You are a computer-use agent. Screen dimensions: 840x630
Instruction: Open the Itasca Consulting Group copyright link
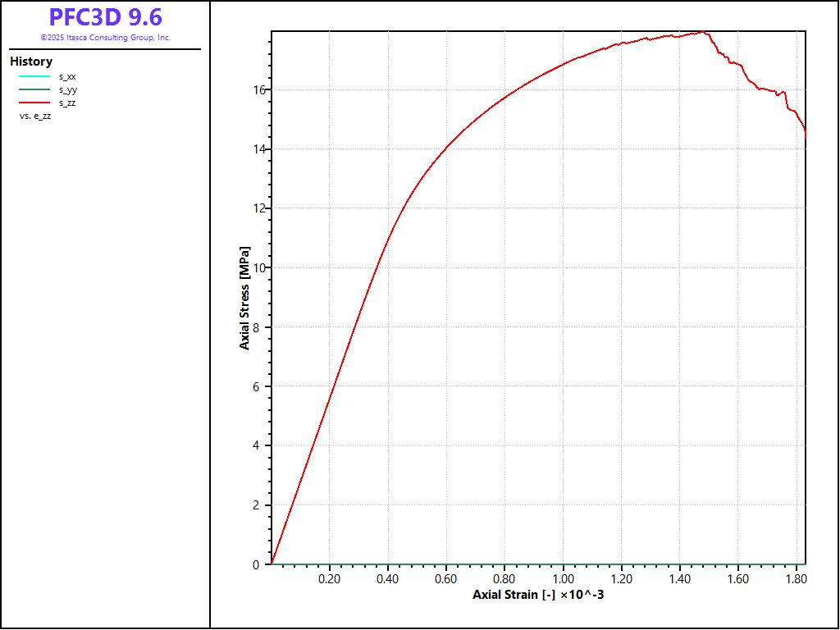(106, 38)
